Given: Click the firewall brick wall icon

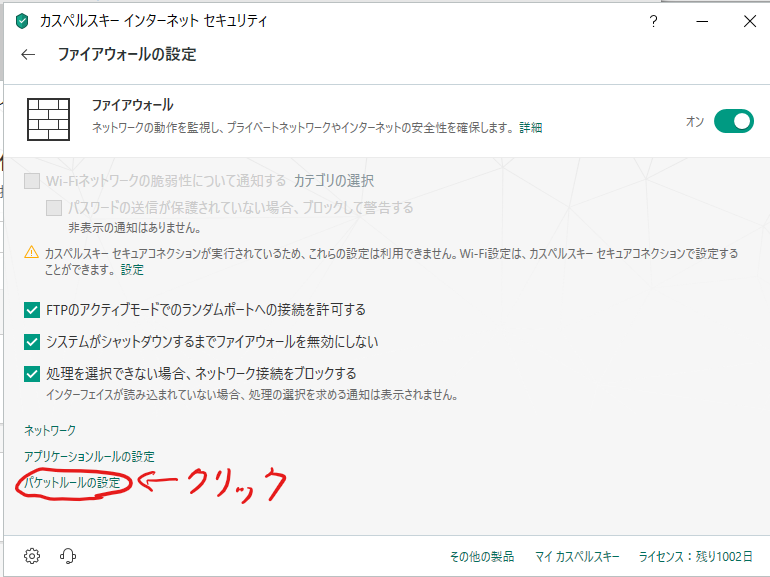Looking at the screenshot, I should 48,119.
